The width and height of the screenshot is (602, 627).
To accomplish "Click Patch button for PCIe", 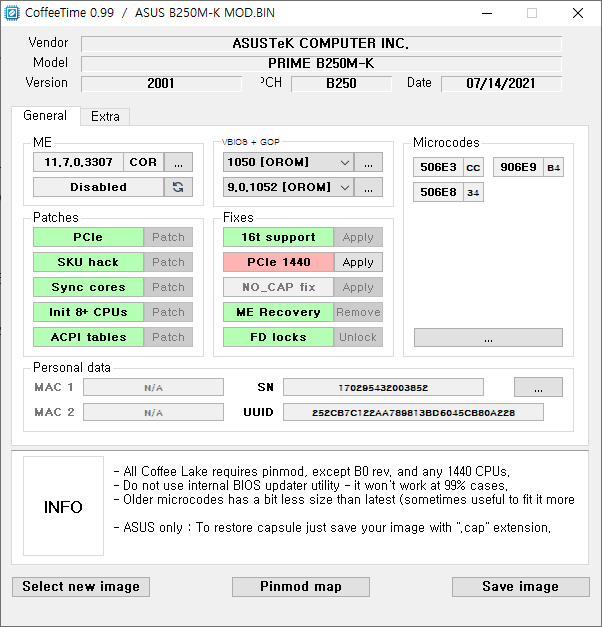I will coord(168,237).
